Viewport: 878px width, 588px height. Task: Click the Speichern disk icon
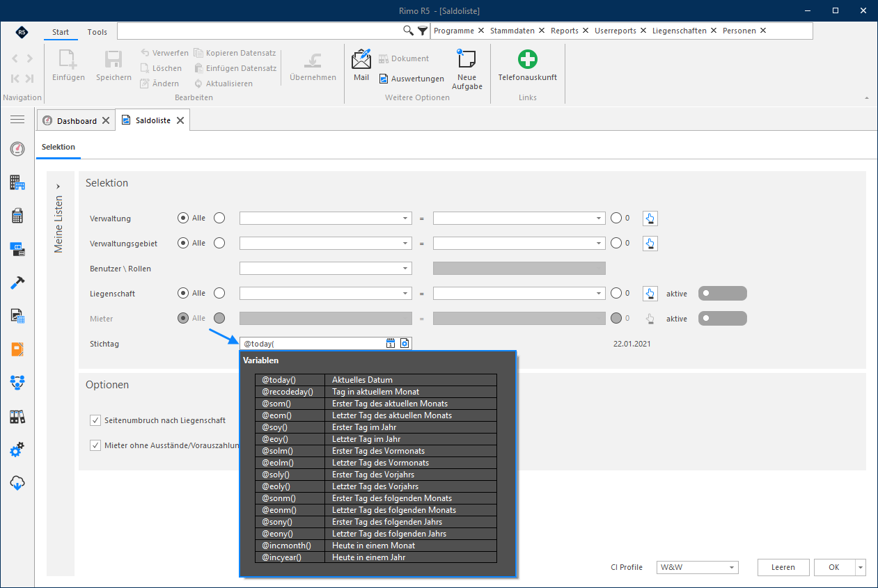[113, 60]
